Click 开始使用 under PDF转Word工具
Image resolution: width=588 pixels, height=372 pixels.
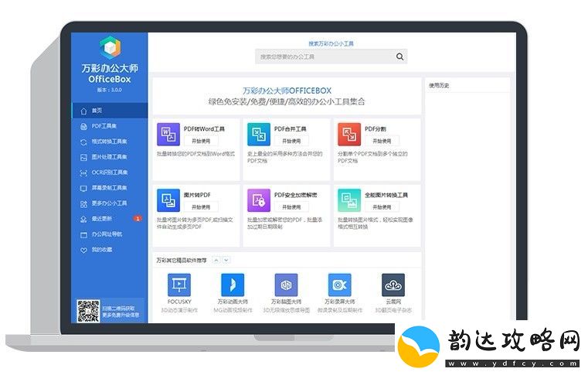pyautogui.click(x=201, y=141)
